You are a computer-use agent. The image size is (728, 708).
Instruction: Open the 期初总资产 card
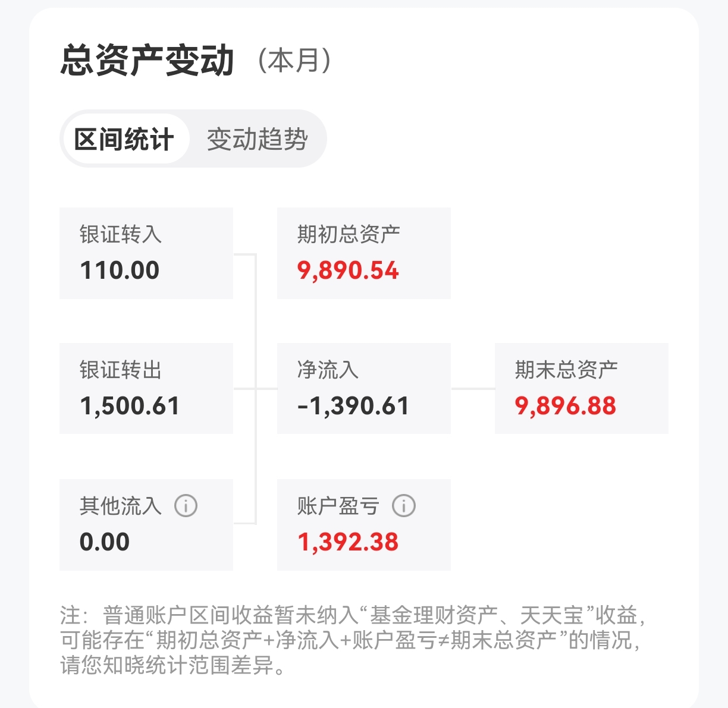(x=364, y=253)
